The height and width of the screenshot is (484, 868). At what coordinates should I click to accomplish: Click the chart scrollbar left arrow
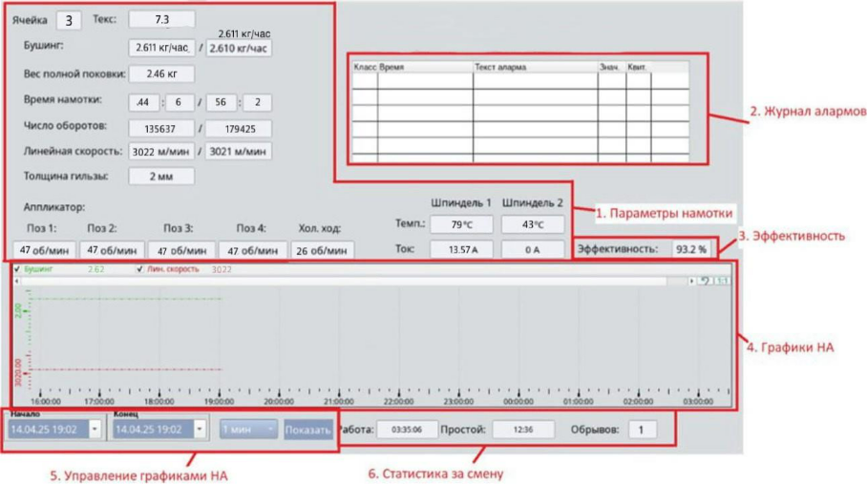(16, 281)
